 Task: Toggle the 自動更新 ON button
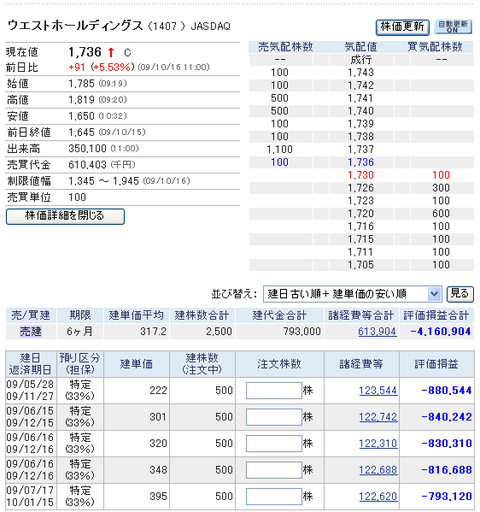[x=453, y=27]
